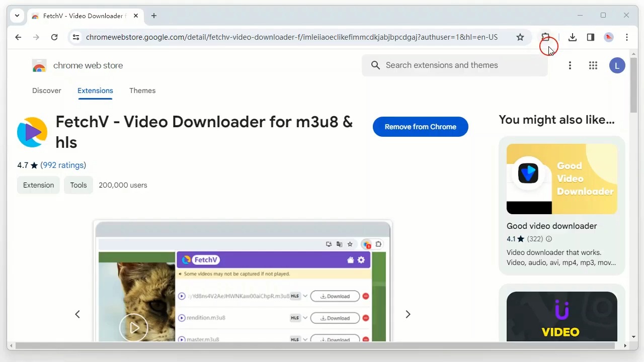Click the You might also like heading
The image size is (644, 362).
coord(557,120)
